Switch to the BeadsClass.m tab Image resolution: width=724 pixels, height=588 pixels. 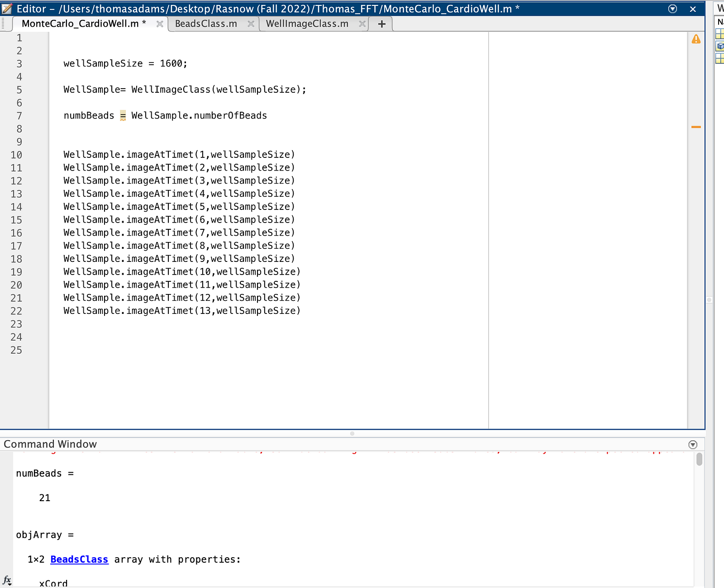coord(206,24)
